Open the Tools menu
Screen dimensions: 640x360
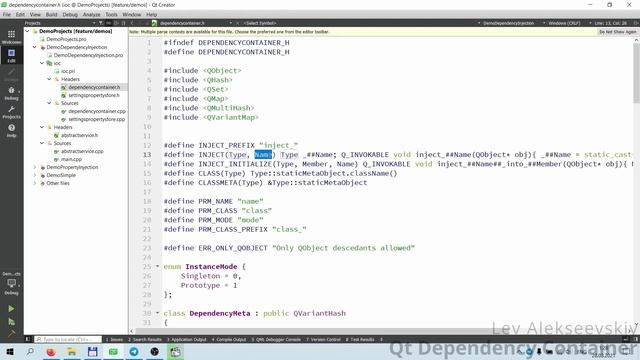pos(111,14)
